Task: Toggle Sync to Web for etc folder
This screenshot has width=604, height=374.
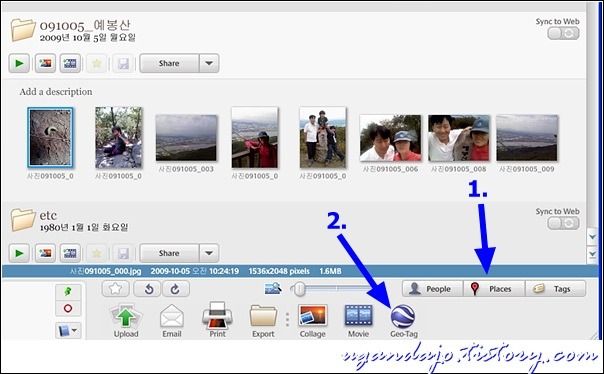Action: pyautogui.click(x=563, y=223)
